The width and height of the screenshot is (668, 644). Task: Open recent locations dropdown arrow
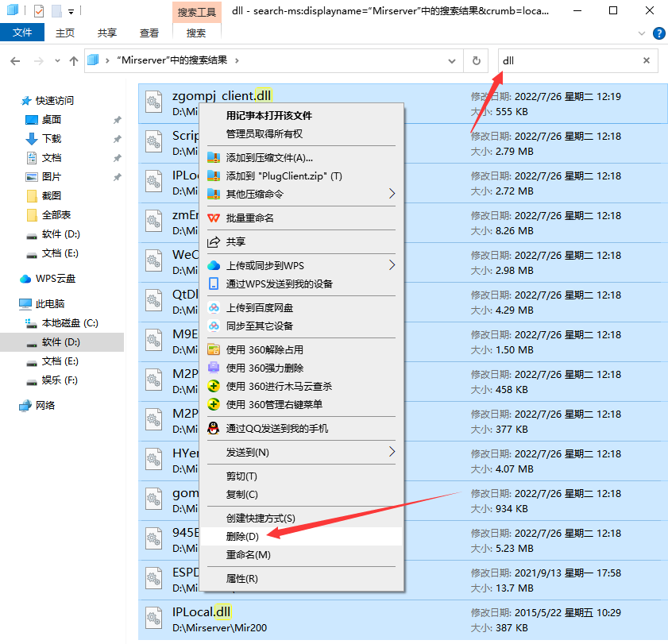pos(57,61)
